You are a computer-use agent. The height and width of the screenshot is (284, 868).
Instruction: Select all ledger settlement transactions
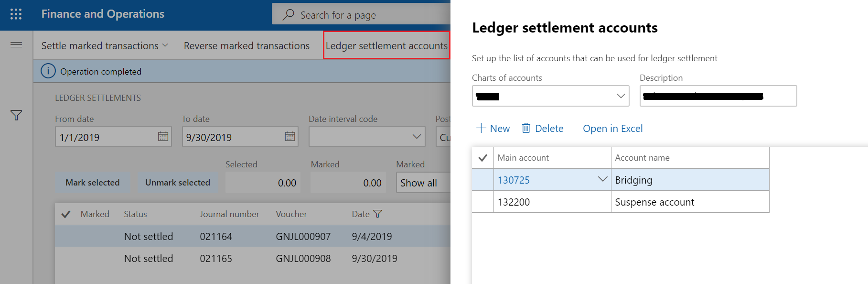click(x=65, y=214)
